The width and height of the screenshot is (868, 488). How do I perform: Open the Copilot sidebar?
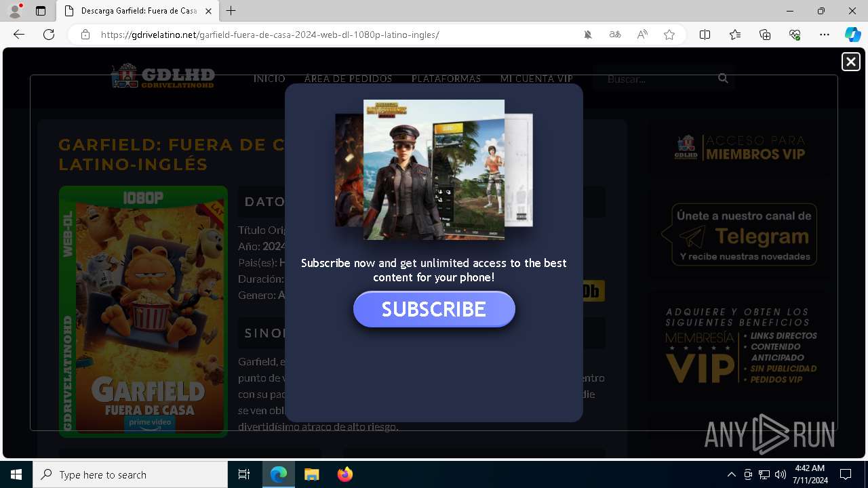tap(852, 35)
